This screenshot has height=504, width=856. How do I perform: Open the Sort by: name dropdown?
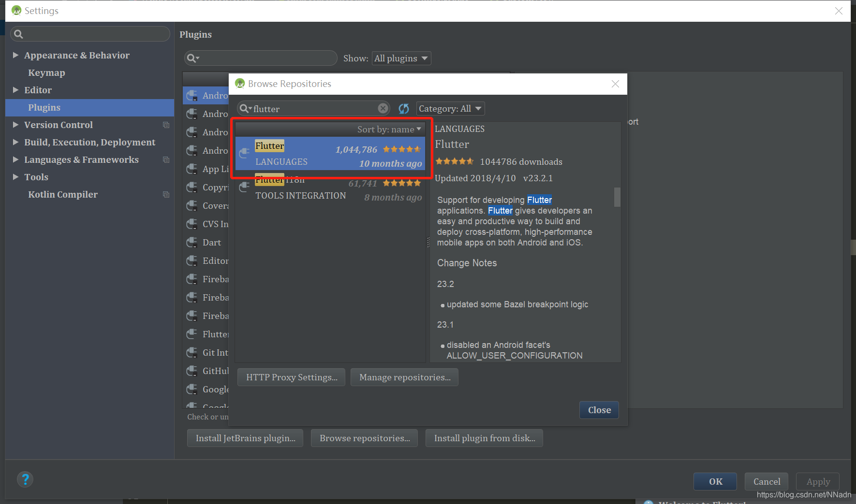coord(389,129)
